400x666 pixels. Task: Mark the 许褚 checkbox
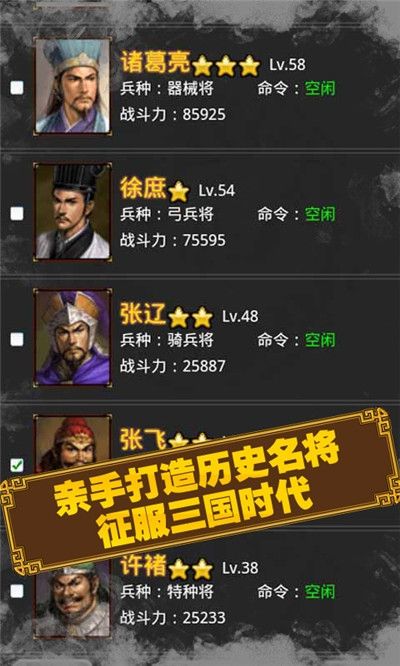click(x=17, y=590)
